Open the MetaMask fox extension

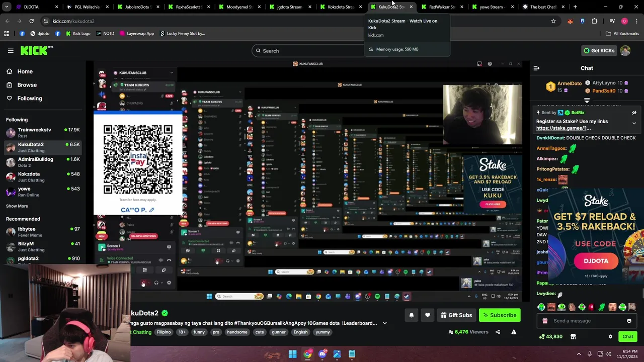click(570, 21)
